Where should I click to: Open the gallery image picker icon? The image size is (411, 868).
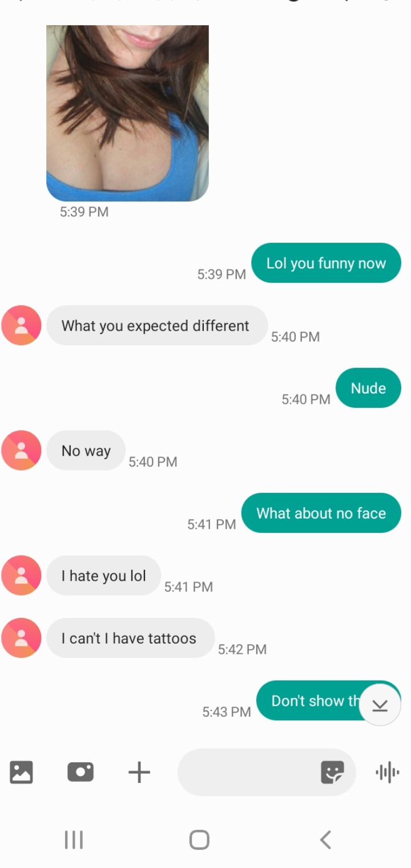click(x=21, y=772)
